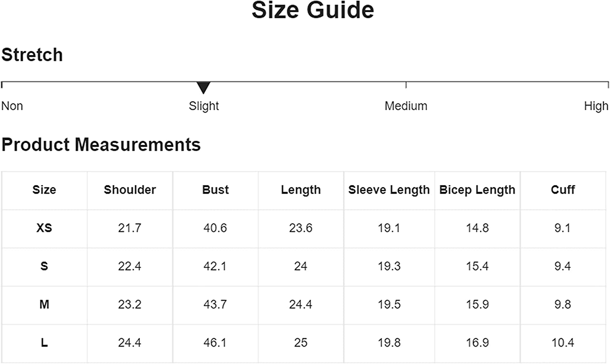Viewport: 610px width, 364px height.
Task: Click the L size row label
Action: point(44,343)
